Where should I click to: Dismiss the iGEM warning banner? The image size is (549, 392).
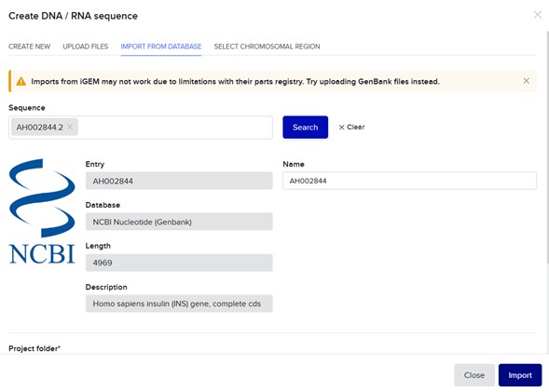(527, 81)
